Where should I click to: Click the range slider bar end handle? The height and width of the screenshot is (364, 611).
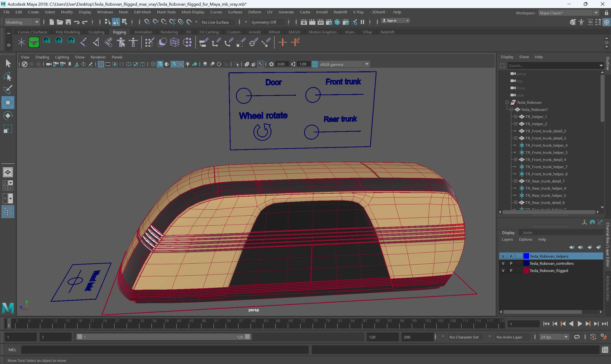[247, 337]
